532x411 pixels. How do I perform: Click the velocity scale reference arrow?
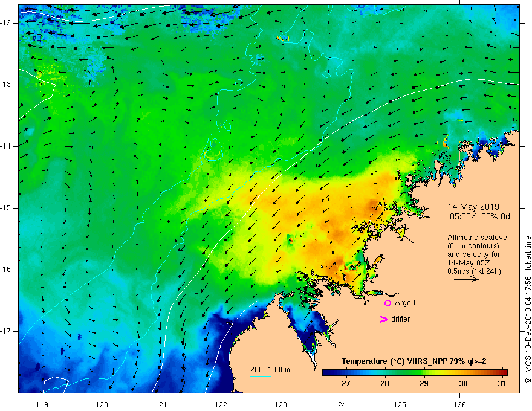point(466,279)
